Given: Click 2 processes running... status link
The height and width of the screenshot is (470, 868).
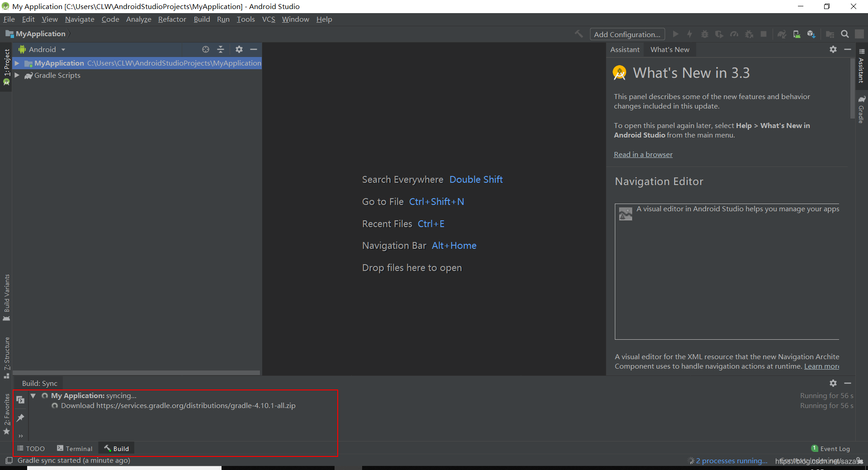Looking at the screenshot, I should coord(731,461).
